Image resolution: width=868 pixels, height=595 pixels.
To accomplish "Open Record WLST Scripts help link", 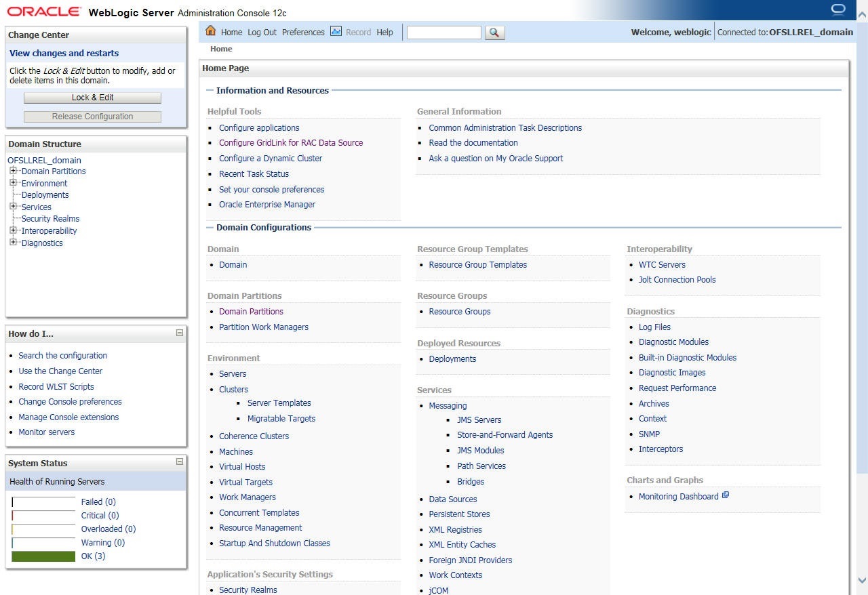I will tap(56, 387).
